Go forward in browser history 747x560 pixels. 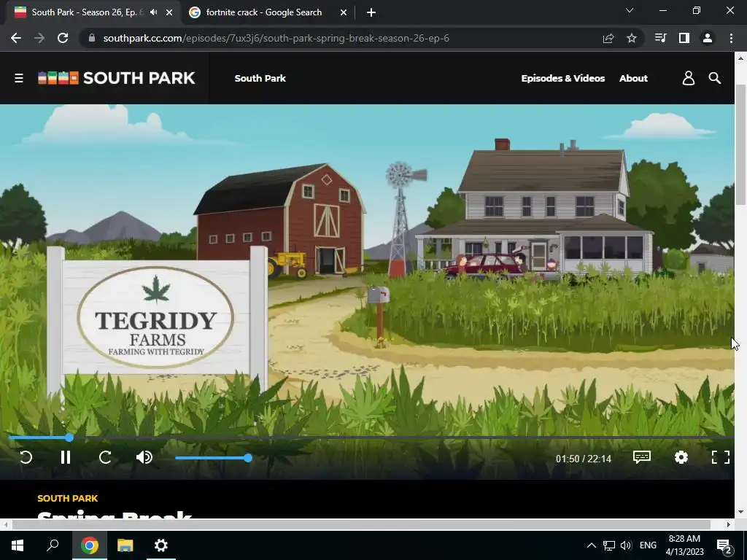coord(39,38)
